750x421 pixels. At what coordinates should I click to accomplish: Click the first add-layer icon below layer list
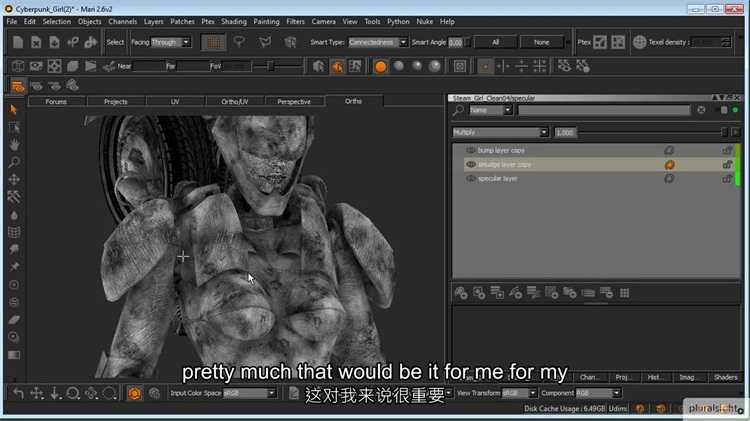(461, 293)
